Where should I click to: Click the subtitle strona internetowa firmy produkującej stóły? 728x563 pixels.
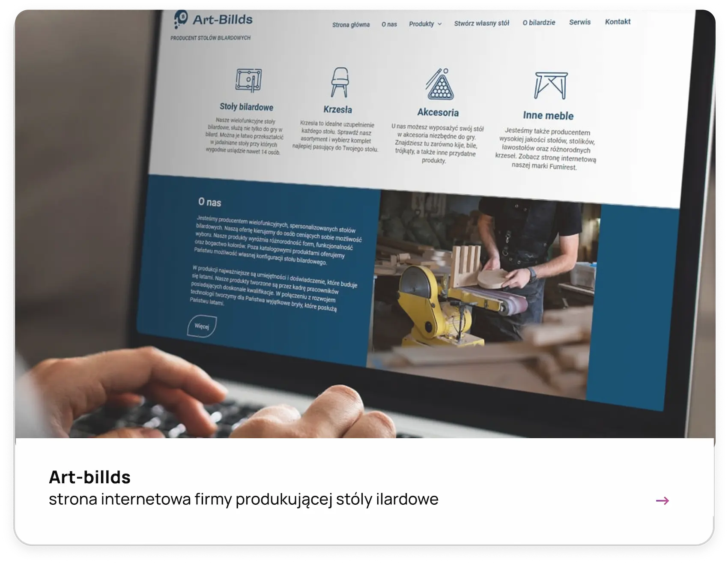click(x=244, y=499)
